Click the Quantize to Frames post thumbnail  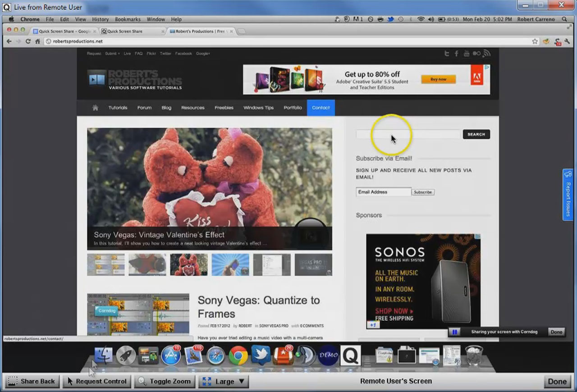[138, 315]
